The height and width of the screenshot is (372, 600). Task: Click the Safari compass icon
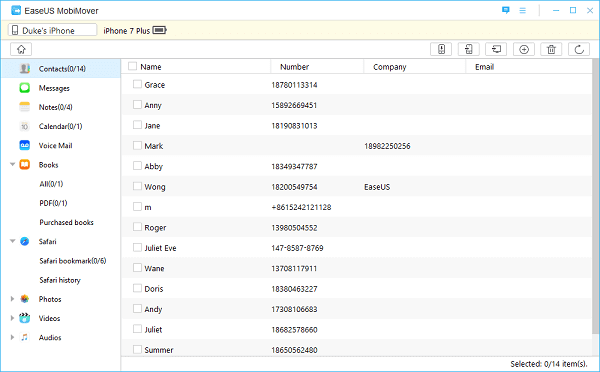(x=24, y=241)
